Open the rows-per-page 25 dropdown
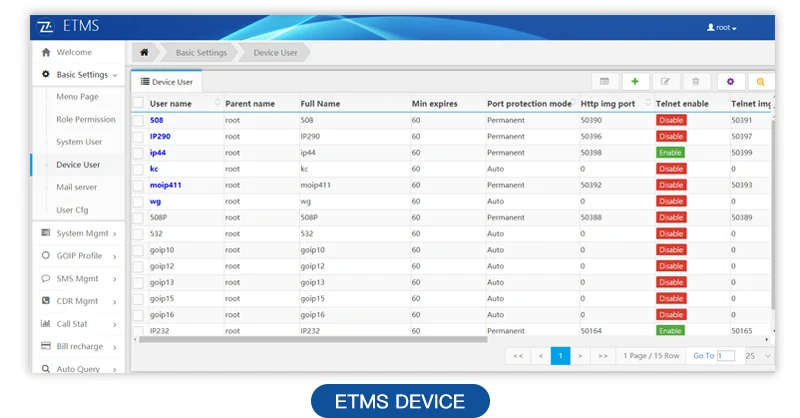Image resolution: width=800 pixels, height=418 pixels. coord(757,355)
